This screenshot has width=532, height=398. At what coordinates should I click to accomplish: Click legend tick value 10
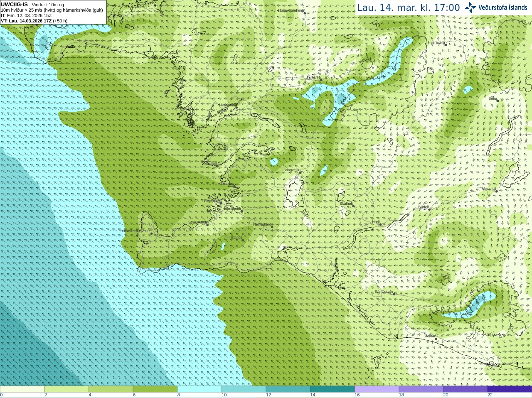click(x=224, y=395)
